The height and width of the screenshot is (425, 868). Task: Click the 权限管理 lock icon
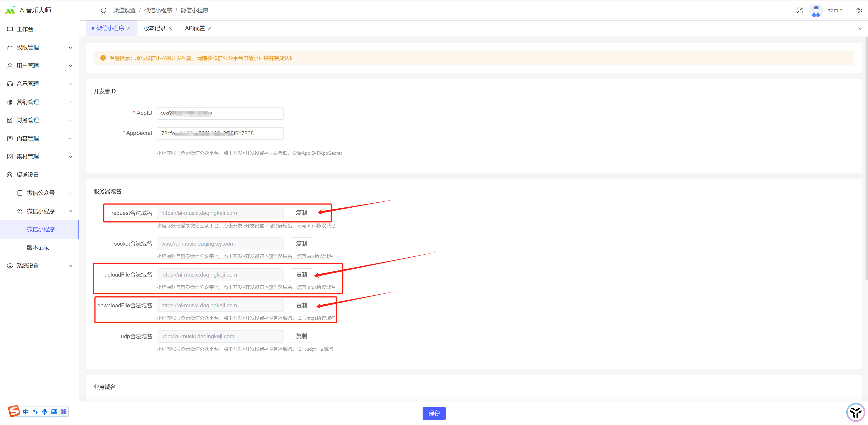10,47
